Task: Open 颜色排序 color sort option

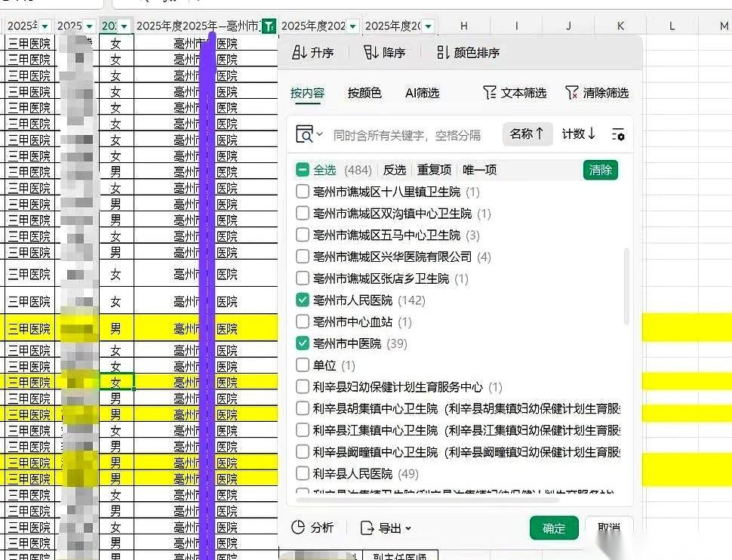Action: (468, 52)
